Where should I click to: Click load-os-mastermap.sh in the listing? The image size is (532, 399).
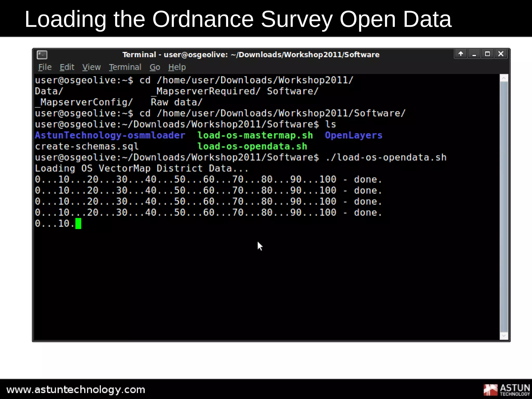point(255,135)
